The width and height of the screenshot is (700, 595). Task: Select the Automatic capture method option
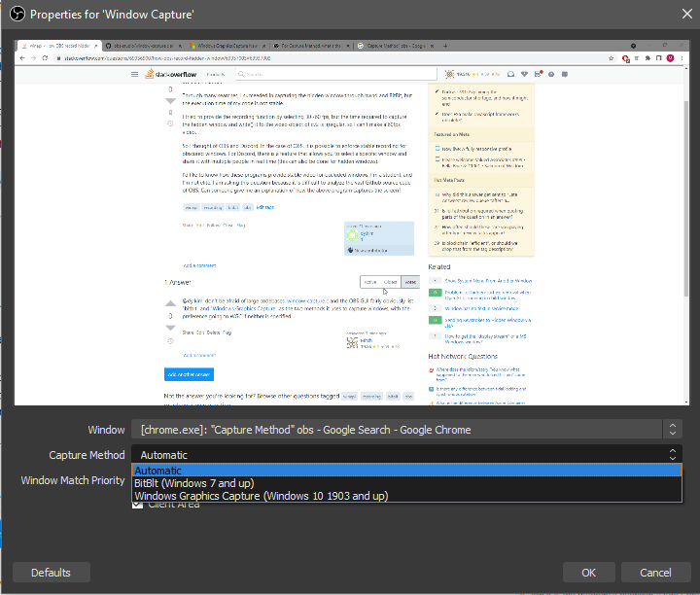[x=406, y=471]
